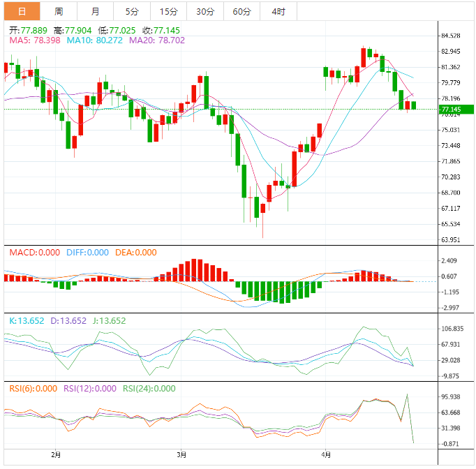Click the DIFF value label
This screenshot has height=469, width=476.
89,253
